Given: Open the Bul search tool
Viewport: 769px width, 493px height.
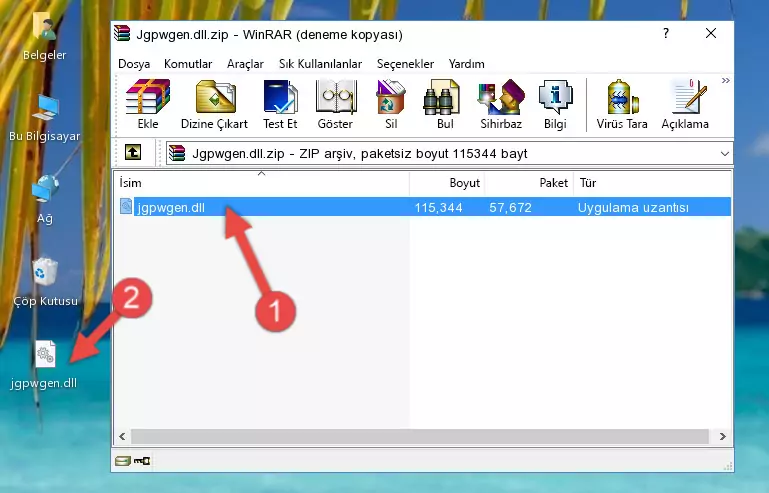Looking at the screenshot, I should [445, 104].
